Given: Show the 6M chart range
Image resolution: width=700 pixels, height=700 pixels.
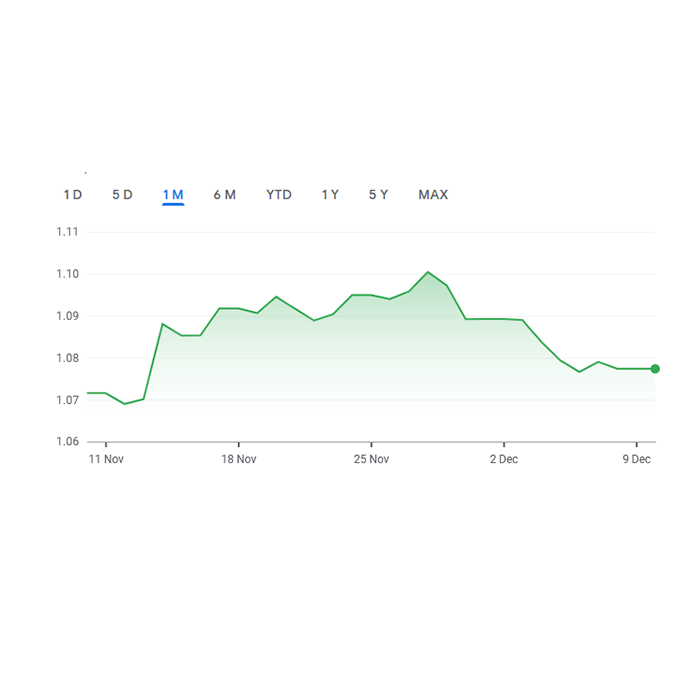Looking at the screenshot, I should 224,195.
